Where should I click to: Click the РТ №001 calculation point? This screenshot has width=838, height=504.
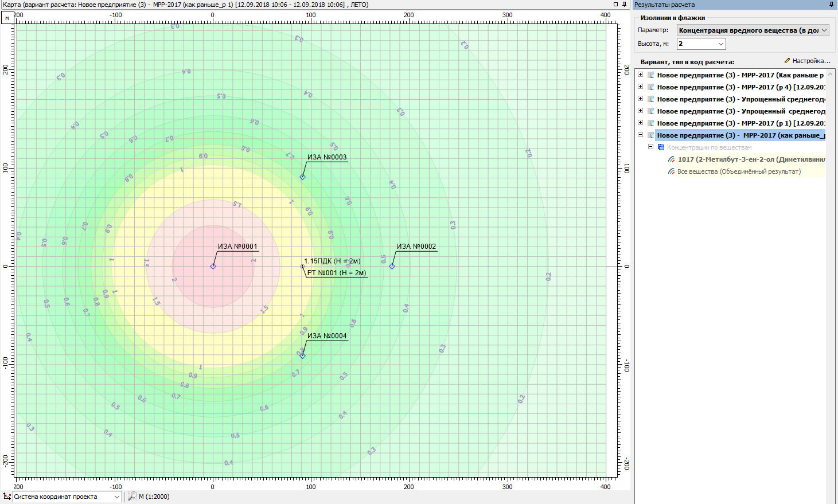coord(303,266)
